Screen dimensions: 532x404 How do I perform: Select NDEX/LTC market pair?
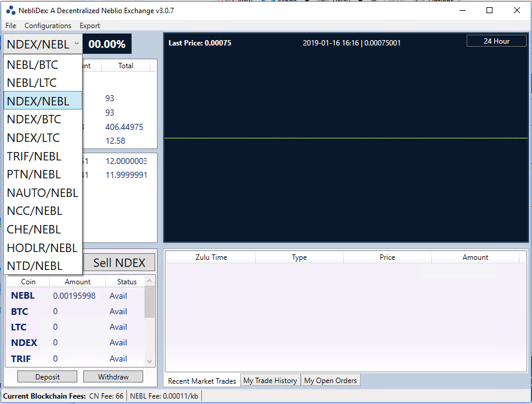[x=43, y=138]
